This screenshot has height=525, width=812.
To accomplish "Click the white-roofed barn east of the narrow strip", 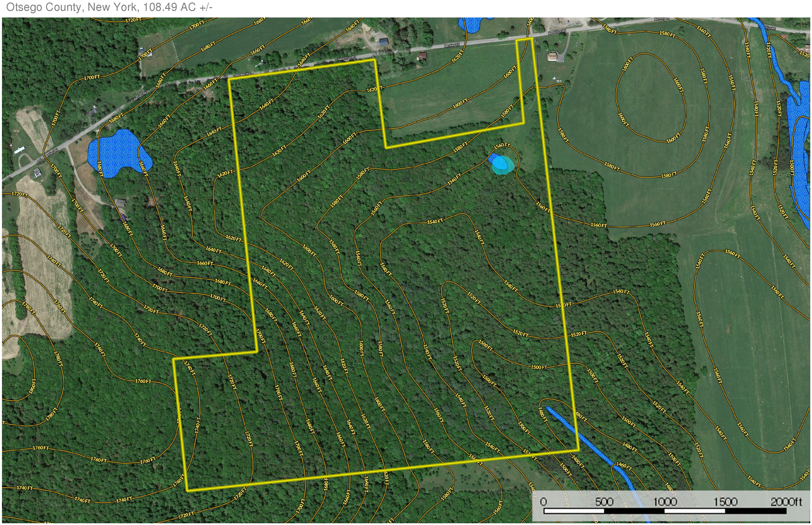I will click(552, 57).
